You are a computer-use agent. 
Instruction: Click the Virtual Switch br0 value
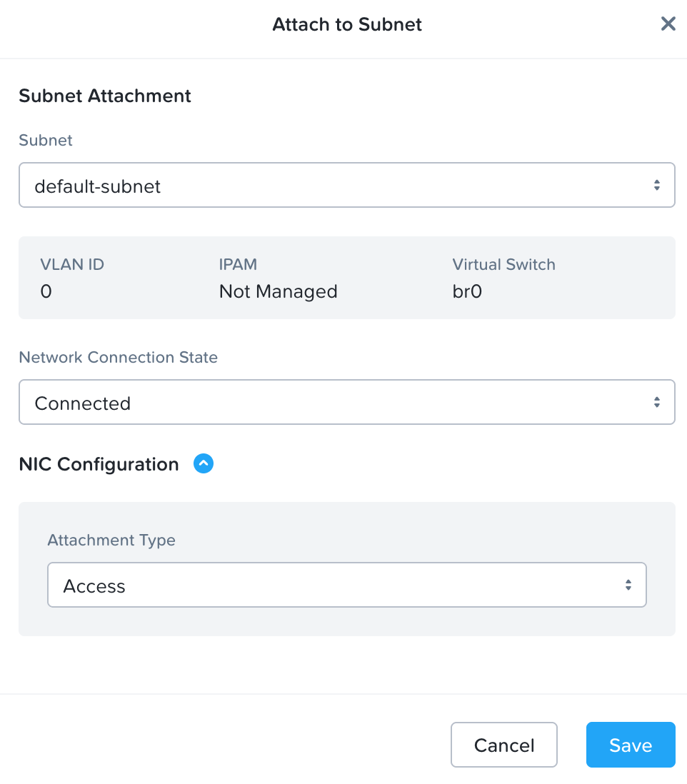coord(467,291)
